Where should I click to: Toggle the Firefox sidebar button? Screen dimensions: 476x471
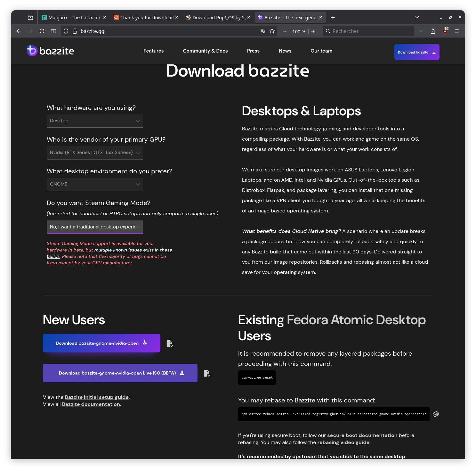[x=53, y=31]
